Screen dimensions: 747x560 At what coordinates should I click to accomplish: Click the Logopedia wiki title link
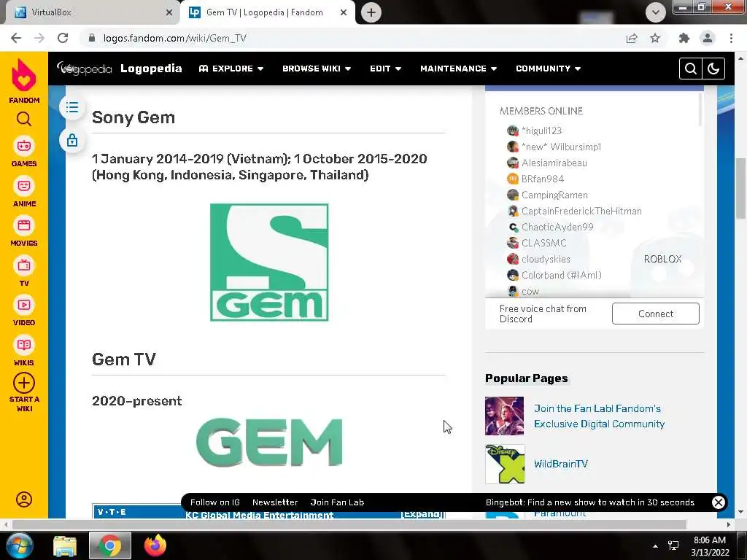pyautogui.click(x=151, y=69)
